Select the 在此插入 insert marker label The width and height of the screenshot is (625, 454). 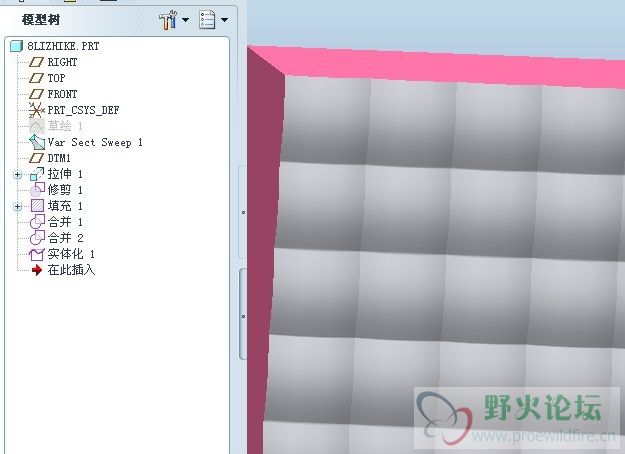coord(71,270)
